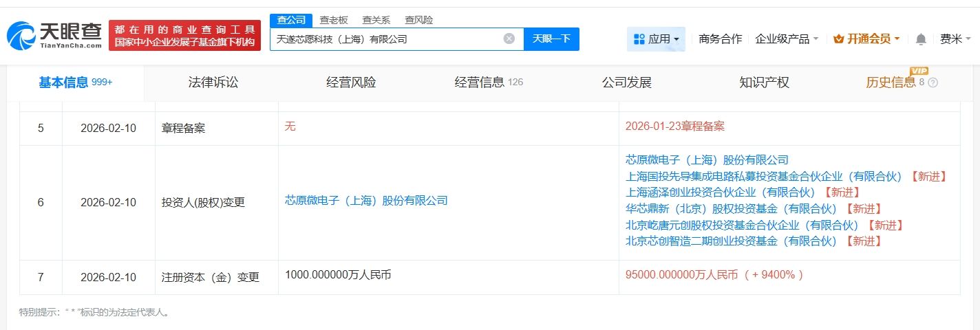Switch to the 法律诉讼 tab
The width and height of the screenshot is (980, 330).
click(213, 82)
